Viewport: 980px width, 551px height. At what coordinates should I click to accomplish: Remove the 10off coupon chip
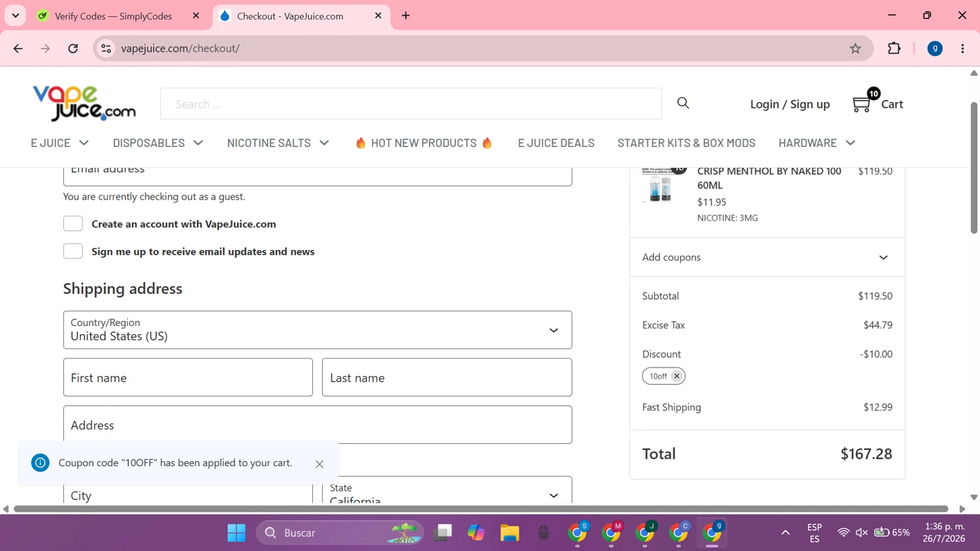click(x=677, y=376)
